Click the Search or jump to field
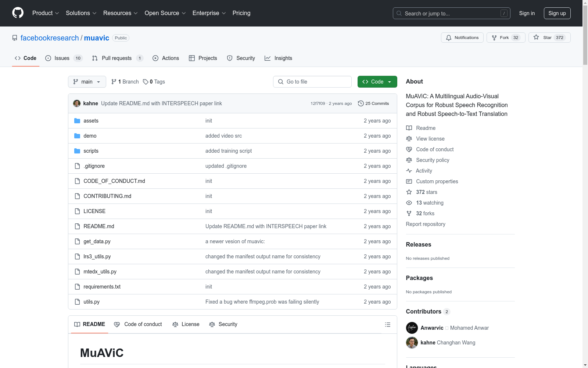The height and width of the screenshot is (368, 588). pos(452,13)
